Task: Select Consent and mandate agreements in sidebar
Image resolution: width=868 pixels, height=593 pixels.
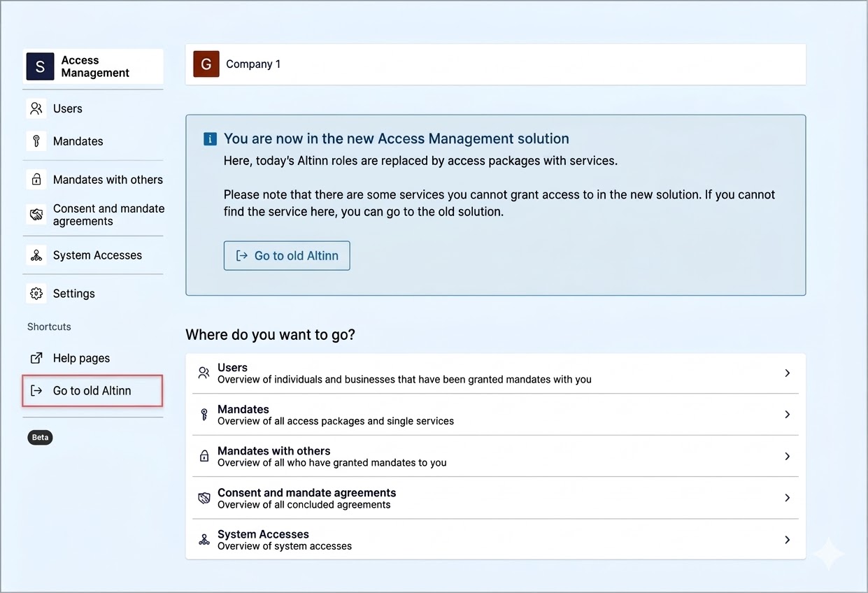Action: [108, 215]
